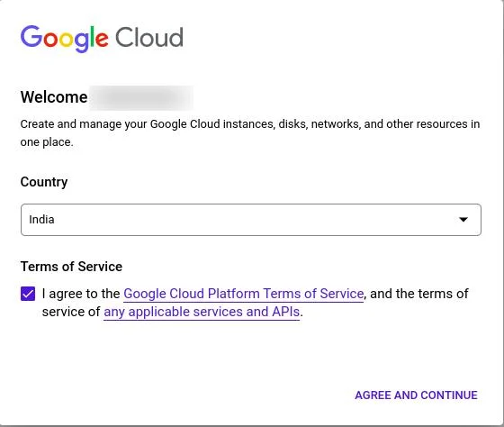Open Google Cloud Platform Terms of Service link
Image resolution: width=504 pixels, height=427 pixels.
point(243,294)
